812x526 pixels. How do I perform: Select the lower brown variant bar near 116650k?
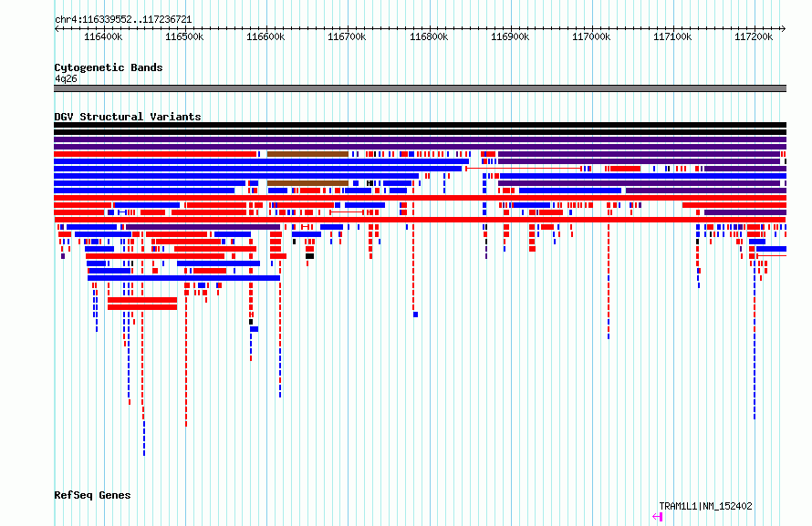click(307, 183)
